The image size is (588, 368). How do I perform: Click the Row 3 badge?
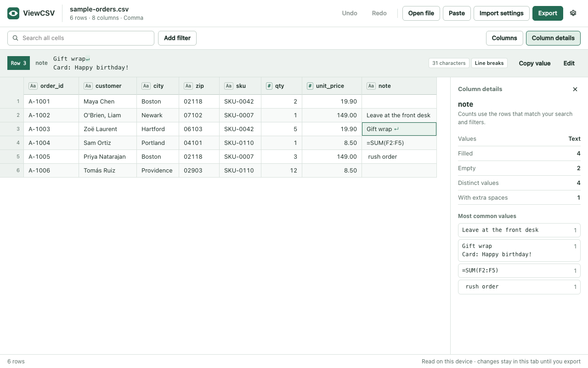coord(18,63)
